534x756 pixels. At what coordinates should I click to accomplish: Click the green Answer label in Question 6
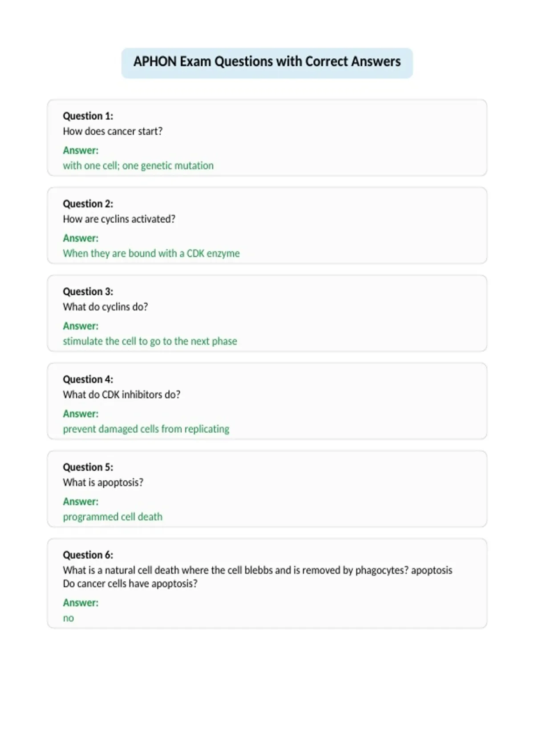point(81,603)
